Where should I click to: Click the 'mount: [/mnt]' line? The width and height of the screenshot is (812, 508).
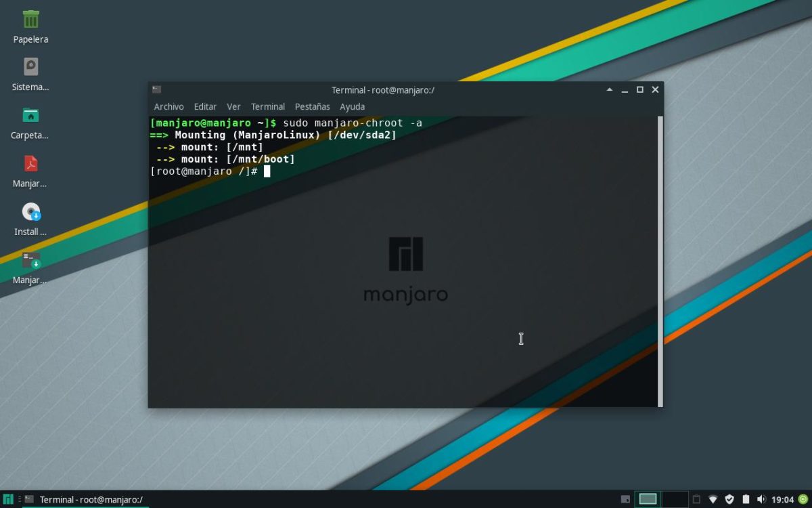[222, 147]
